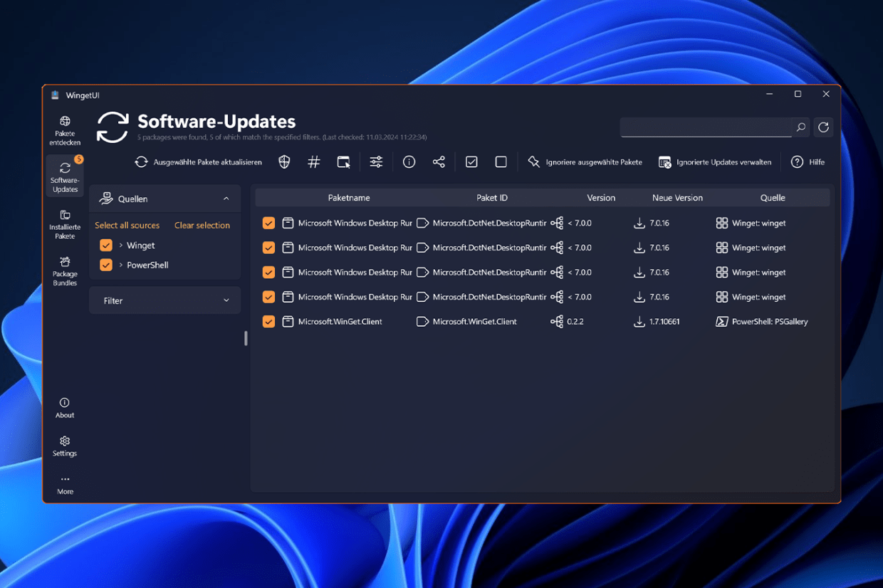This screenshot has width=883, height=588.
Task: Sort by the Quelle column header
Action: [x=773, y=198]
